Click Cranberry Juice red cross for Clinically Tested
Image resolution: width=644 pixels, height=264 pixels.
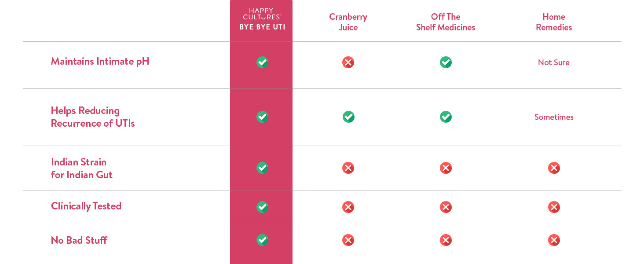pos(348,207)
